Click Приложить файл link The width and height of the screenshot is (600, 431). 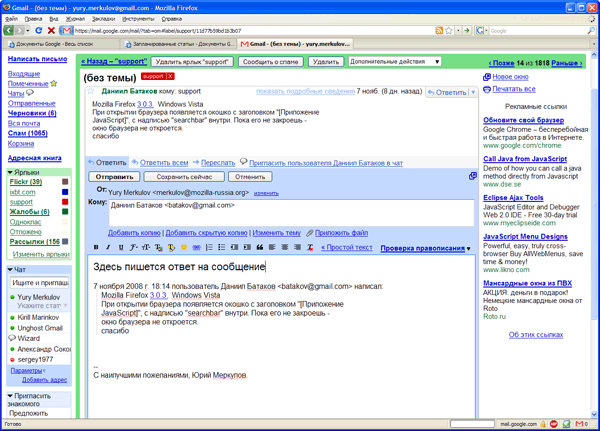click(341, 233)
